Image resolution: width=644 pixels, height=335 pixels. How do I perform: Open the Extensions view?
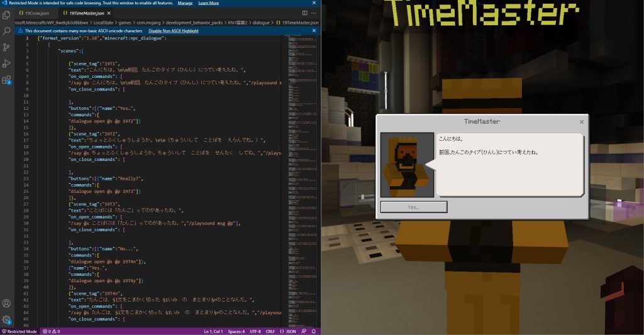pos(6,80)
